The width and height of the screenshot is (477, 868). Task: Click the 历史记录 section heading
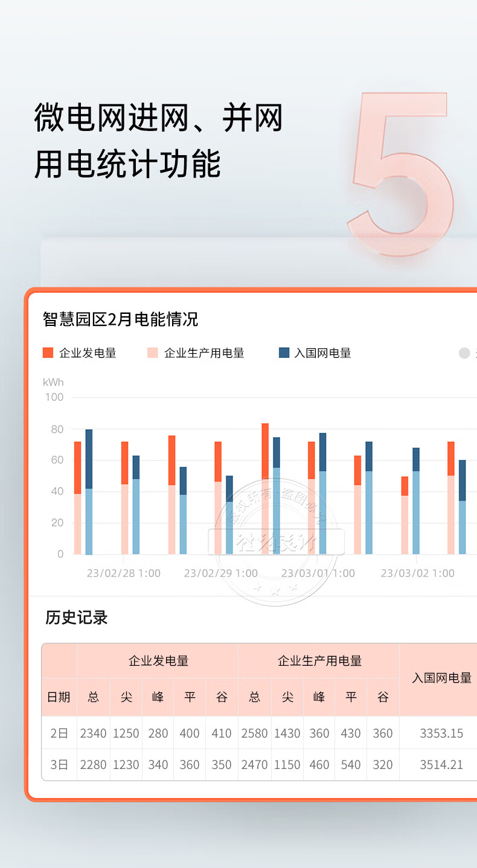[x=77, y=617]
